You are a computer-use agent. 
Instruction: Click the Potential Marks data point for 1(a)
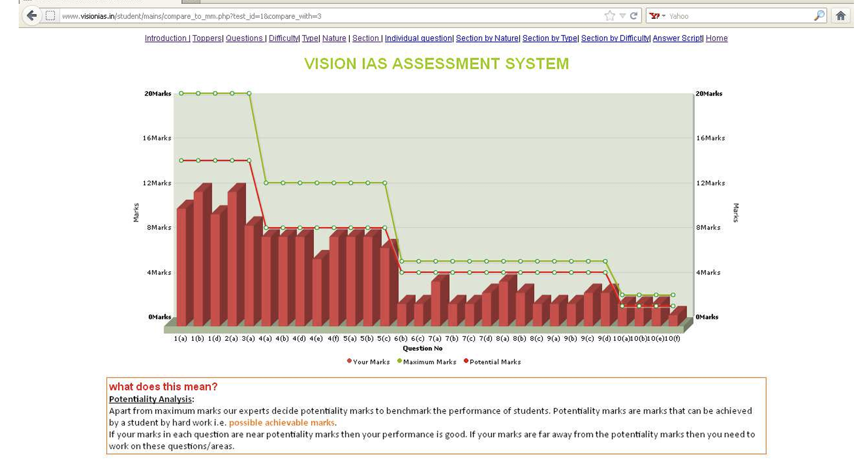pos(181,161)
